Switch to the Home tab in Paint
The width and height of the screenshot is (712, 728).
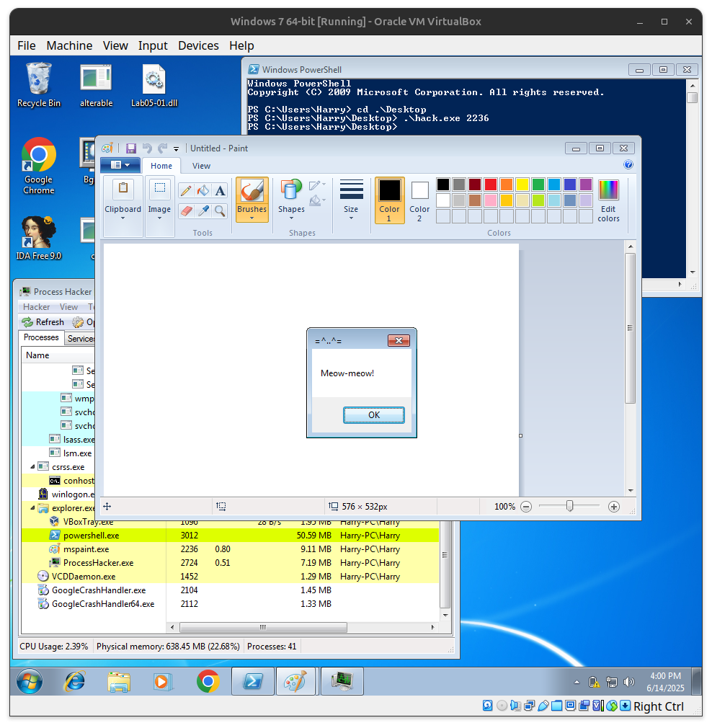click(161, 166)
